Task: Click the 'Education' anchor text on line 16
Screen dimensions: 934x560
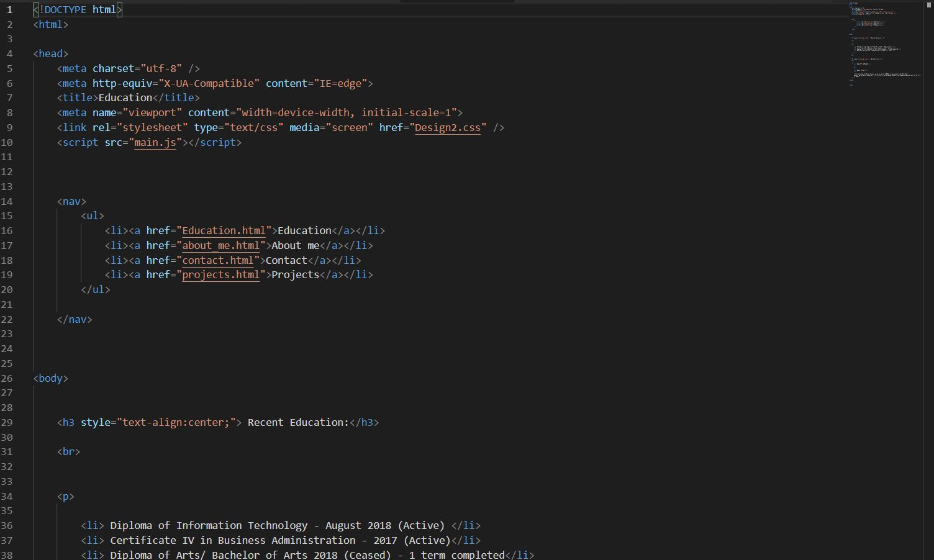Action: pos(304,231)
